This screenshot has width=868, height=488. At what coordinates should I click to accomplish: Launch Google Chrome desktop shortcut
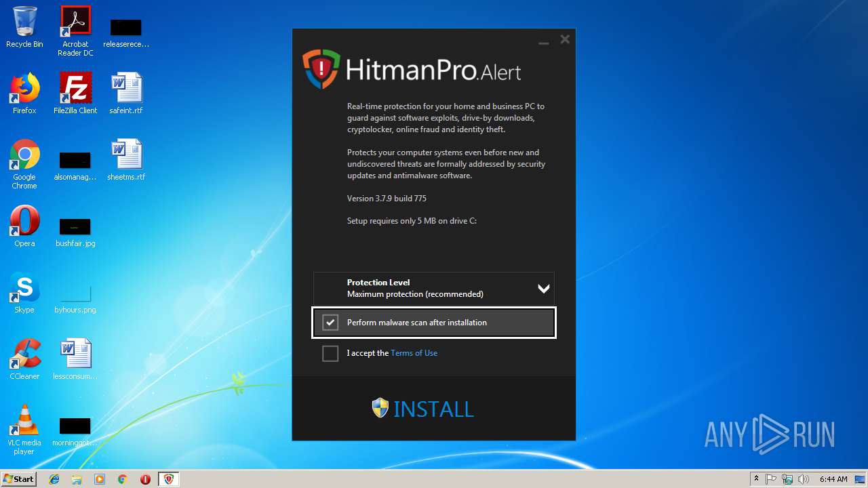pos(24,165)
